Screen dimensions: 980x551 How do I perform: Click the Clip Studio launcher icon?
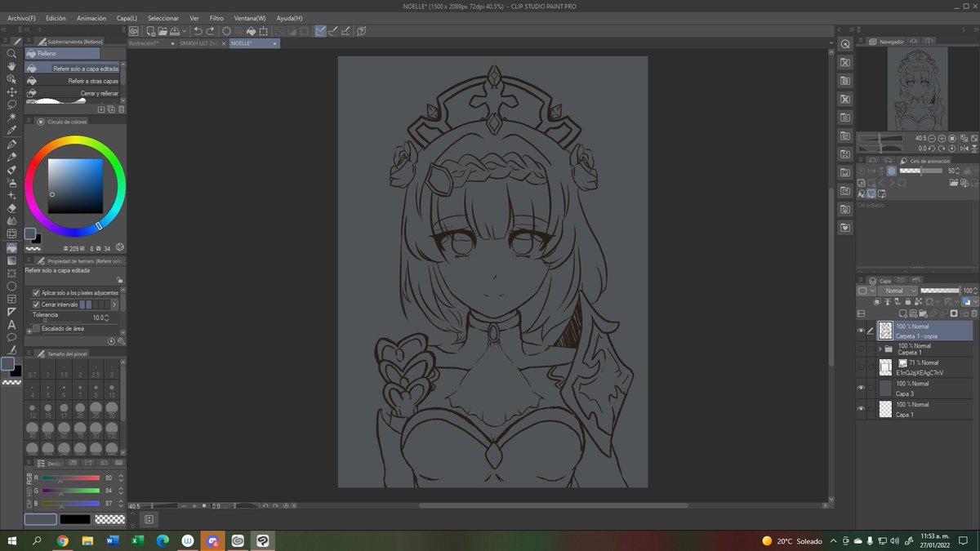[x=134, y=31]
